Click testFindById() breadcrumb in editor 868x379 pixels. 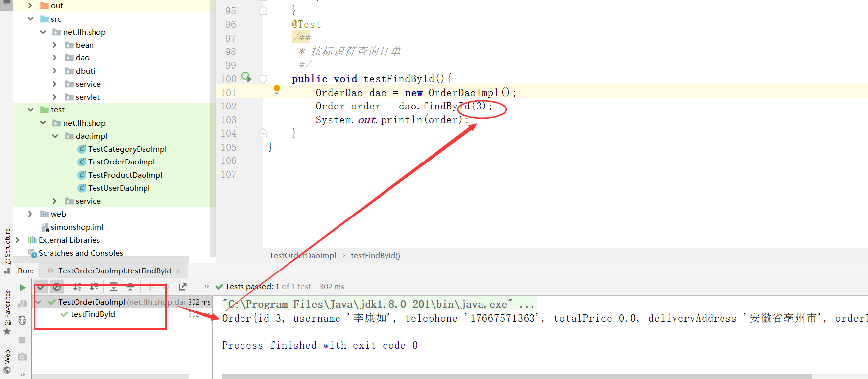click(x=376, y=256)
